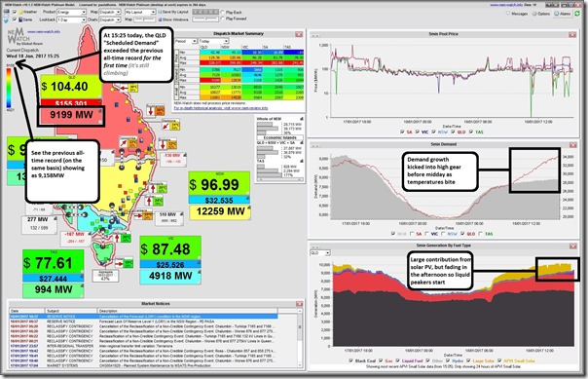Toggle Hydro checkbox in fuel legend

(x=448, y=360)
